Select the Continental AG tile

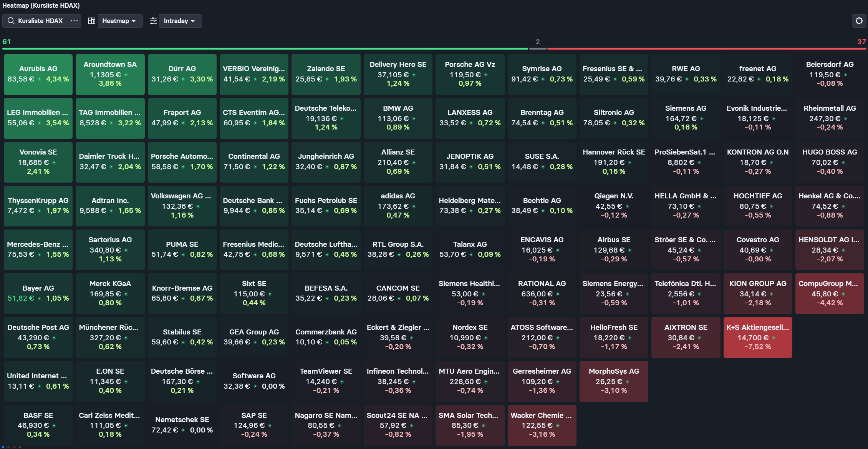pos(254,162)
